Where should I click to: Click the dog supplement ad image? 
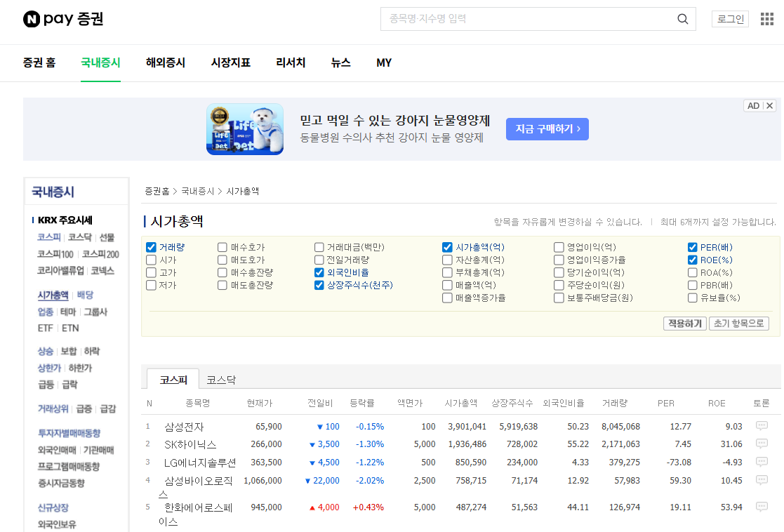pos(245,129)
